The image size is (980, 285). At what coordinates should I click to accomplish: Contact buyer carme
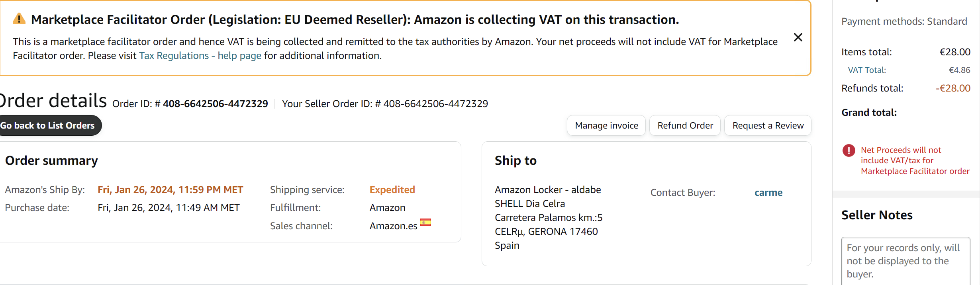pyautogui.click(x=768, y=193)
